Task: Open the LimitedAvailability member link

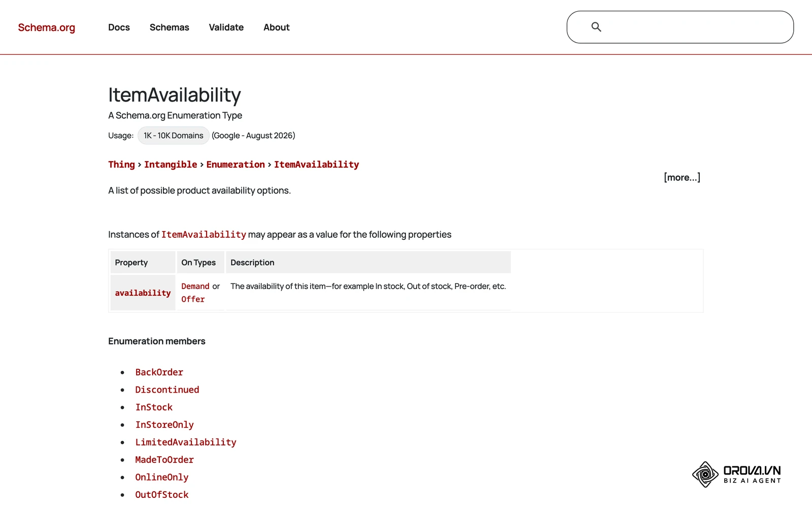Action: tap(186, 442)
